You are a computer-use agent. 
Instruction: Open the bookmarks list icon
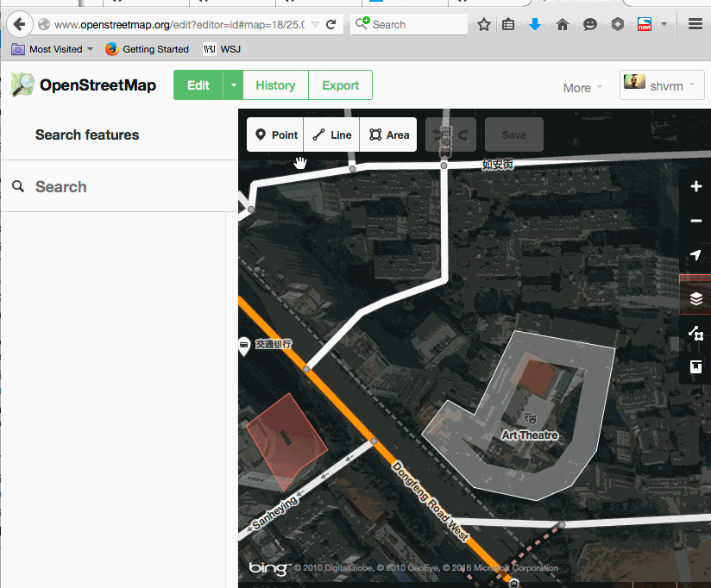pyautogui.click(x=508, y=24)
